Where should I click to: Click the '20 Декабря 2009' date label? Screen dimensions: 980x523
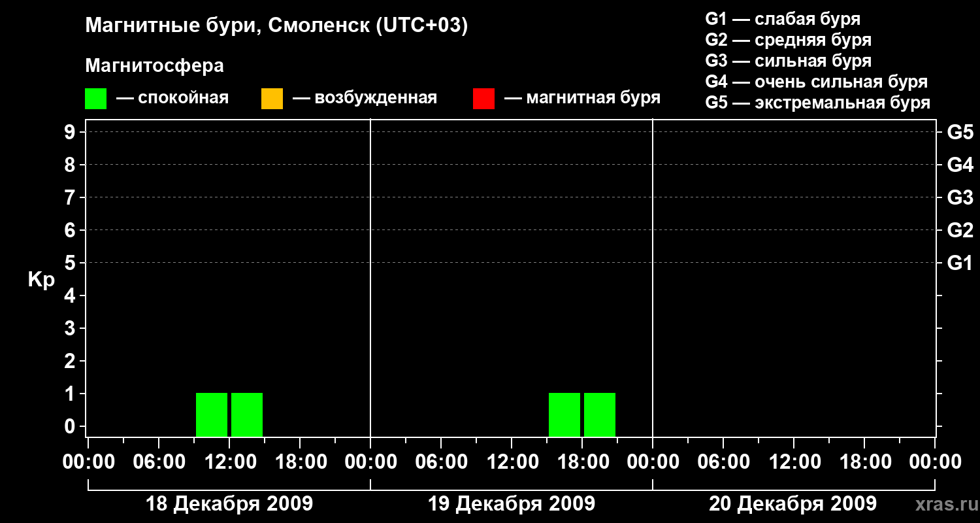click(x=793, y=504)
